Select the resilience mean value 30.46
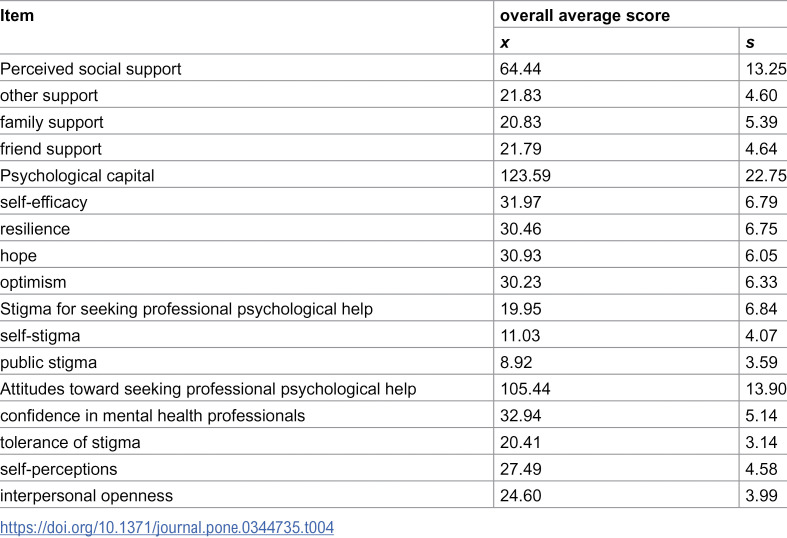The image size is (787, 538). click(520, 229)
